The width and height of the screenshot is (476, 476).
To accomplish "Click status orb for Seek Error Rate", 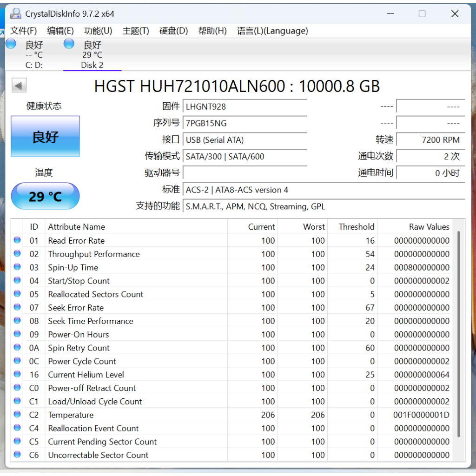I will click(x=17, y=307).
